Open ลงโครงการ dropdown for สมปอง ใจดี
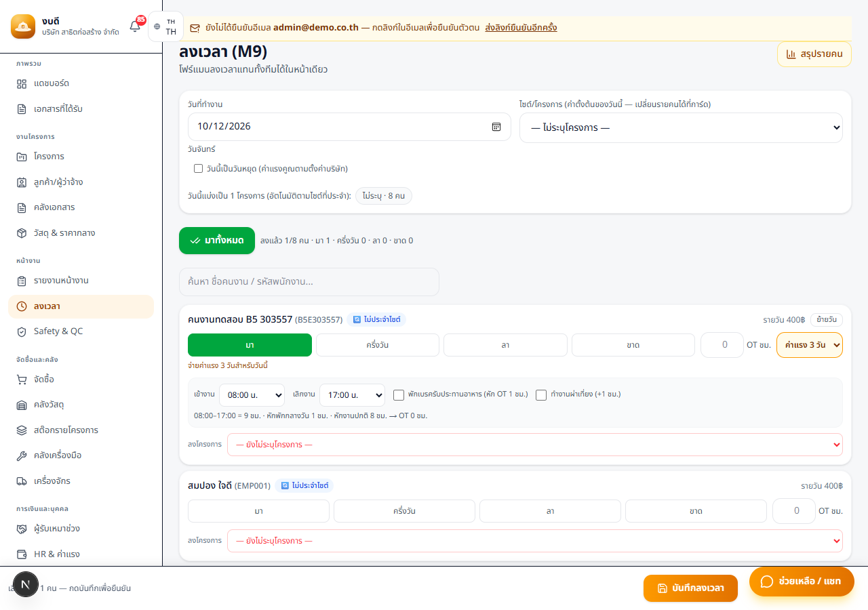This screenshot has width=868, height=610. pos(535,541)
